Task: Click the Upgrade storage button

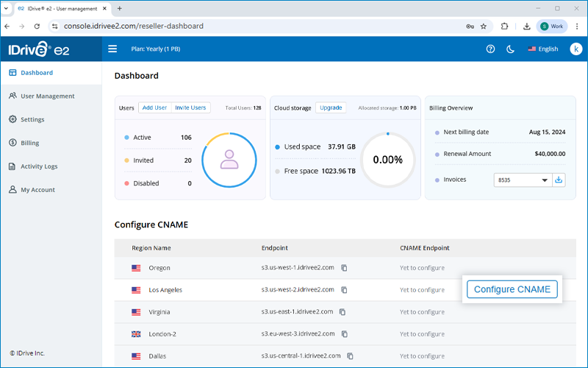Action: 331,107
